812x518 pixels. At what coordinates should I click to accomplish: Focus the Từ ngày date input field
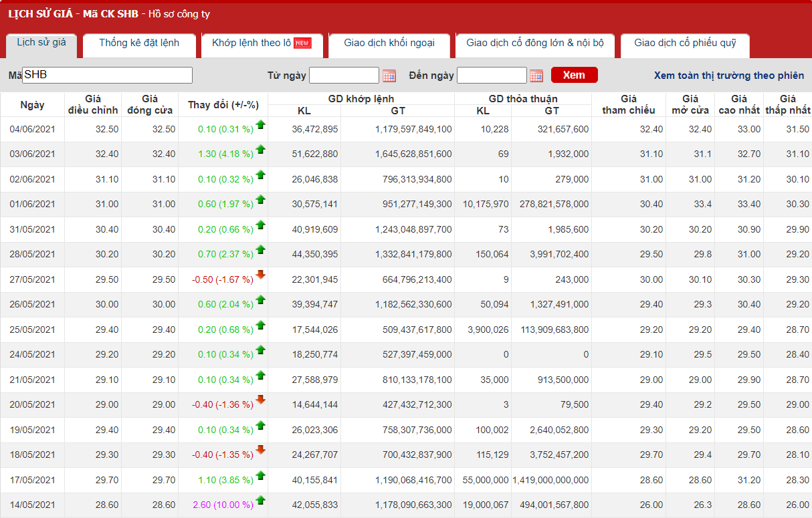click(x=344, y=76)
